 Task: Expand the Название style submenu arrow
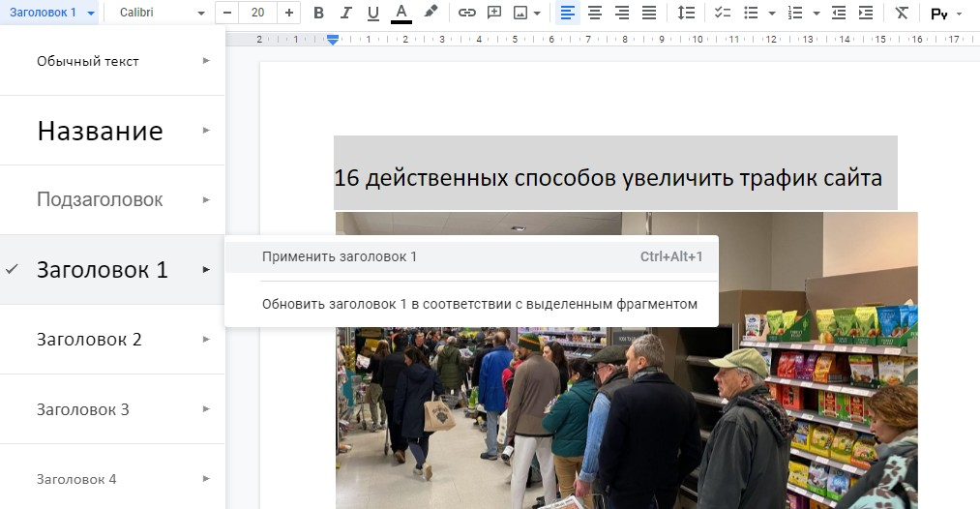click(206, 130)
